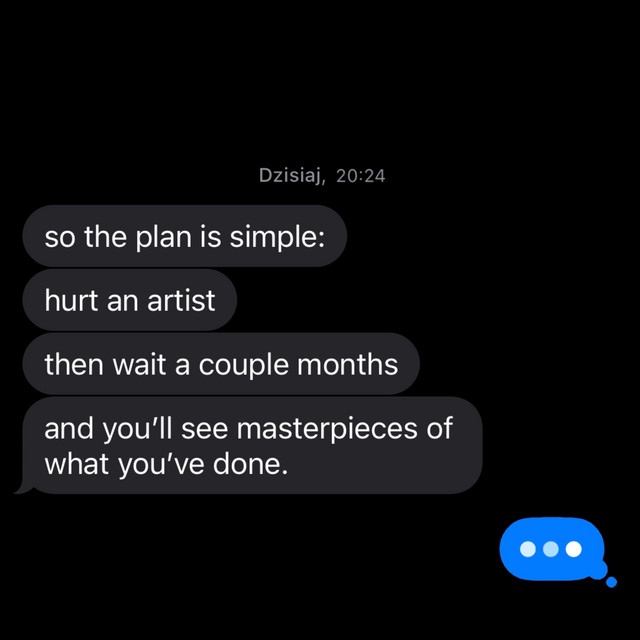Select the "so the plan is simple:" message

tap(184, 236)
